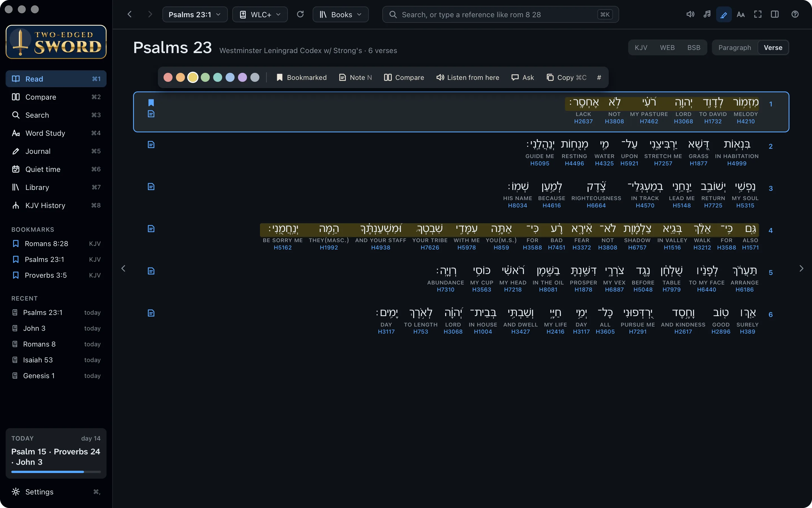Select the WEB translation tab

[667, 48]
